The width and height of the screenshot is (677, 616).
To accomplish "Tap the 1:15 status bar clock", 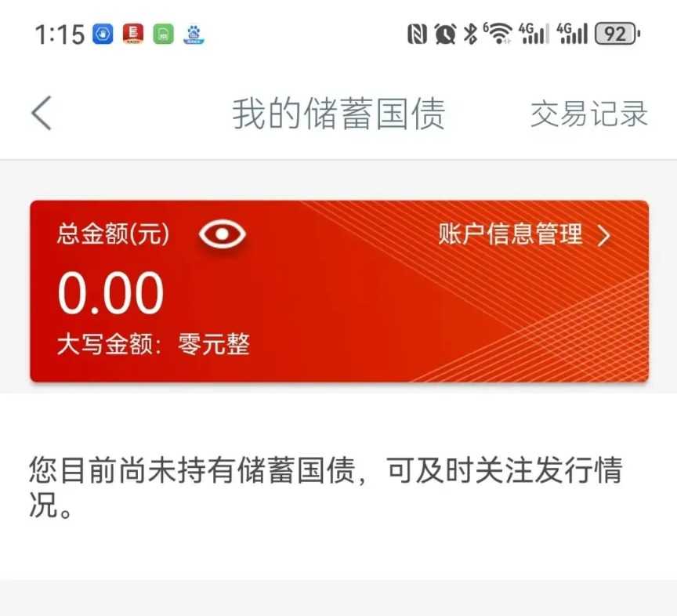I will 60,34.
